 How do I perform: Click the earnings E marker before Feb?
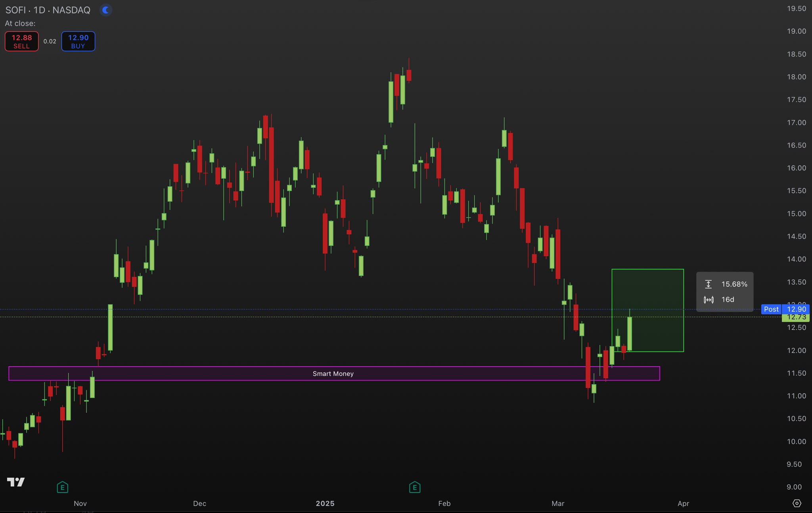click(x=414, y=487)
